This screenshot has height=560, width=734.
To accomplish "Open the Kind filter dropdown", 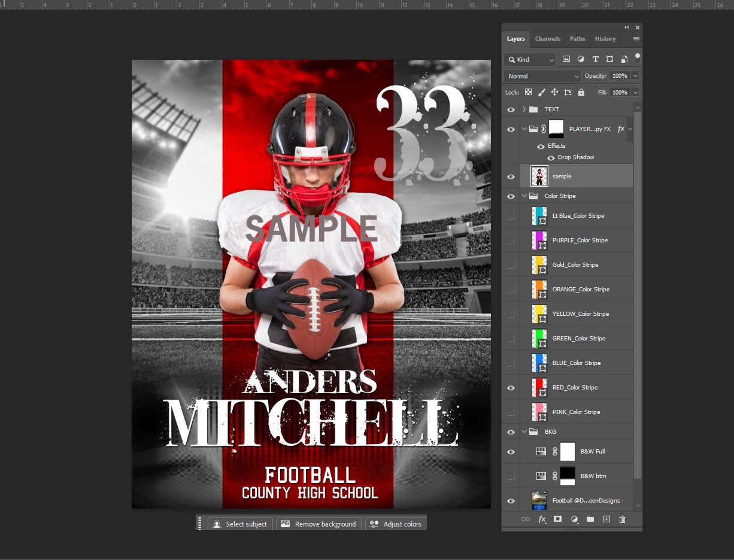I will pos(530,59).
